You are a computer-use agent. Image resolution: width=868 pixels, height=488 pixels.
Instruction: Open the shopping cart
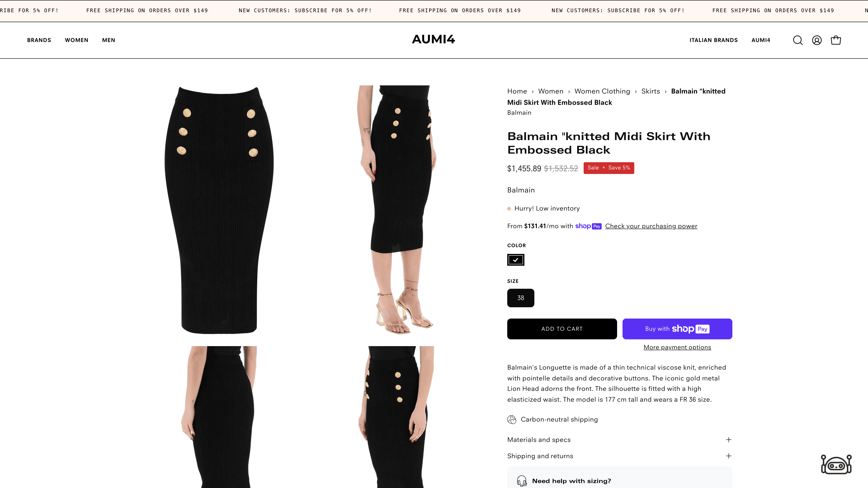[836, 40]
